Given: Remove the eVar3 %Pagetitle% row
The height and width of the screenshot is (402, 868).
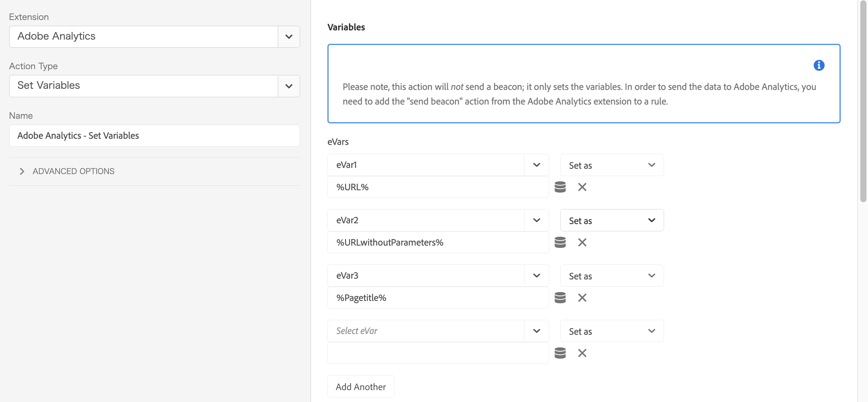Looking at the screenshot, I should (582, 298).
